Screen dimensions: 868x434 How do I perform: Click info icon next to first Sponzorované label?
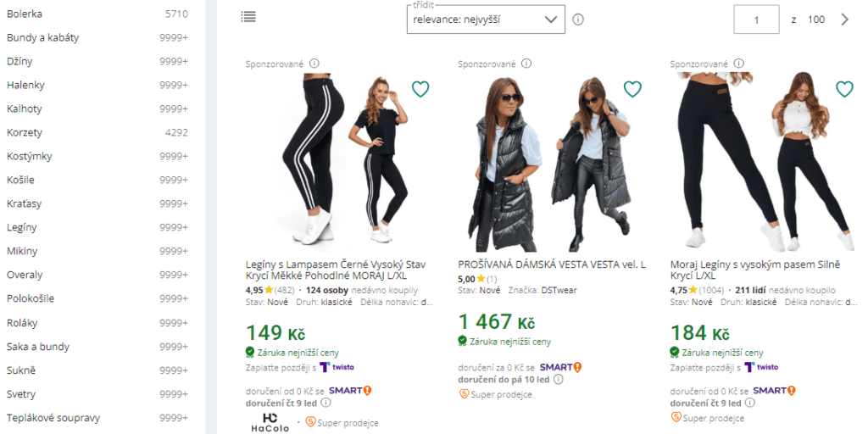[314, 64]
